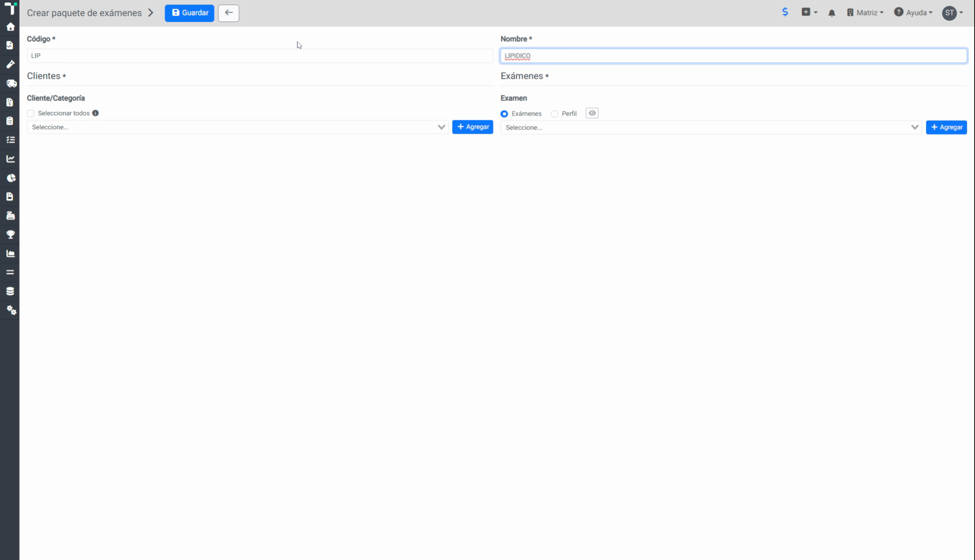Open the pie chart icon in sidebar
This screenshot has width=975, height=560.
(x=11, y=178)
